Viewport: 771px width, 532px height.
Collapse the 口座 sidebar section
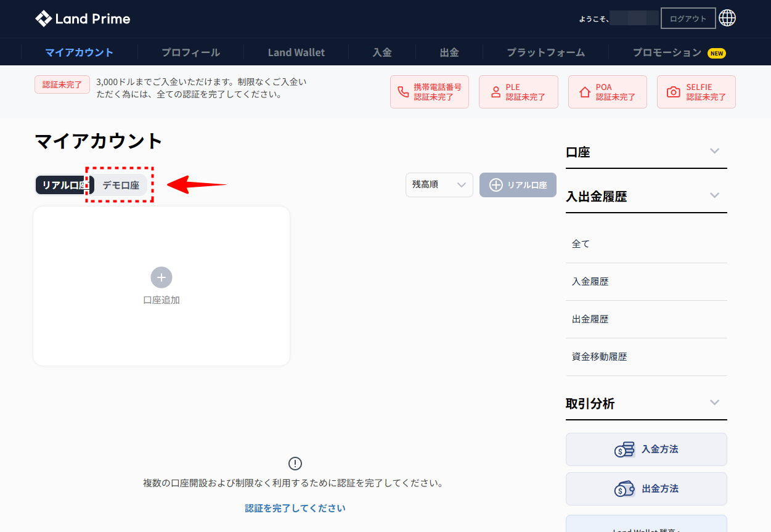click(x=714, y=151)
